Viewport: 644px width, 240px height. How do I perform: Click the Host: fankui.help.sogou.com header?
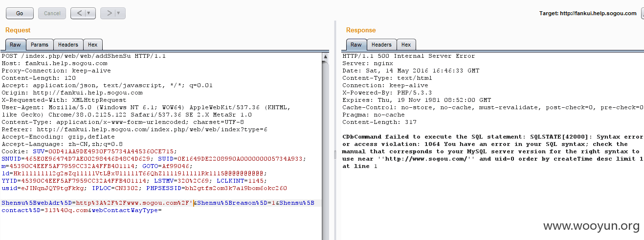[x=54, y=63]
